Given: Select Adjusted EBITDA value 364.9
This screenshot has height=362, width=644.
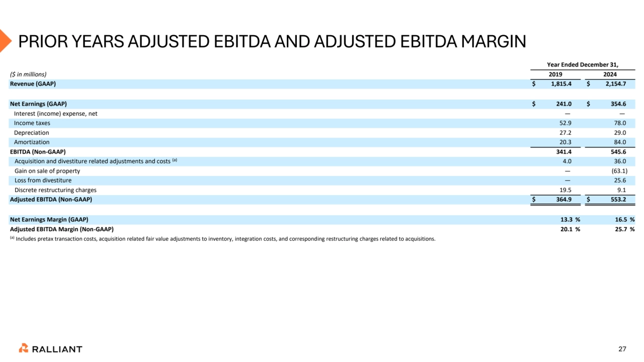Looking at the screenshot, I should (x=563, y=200).
